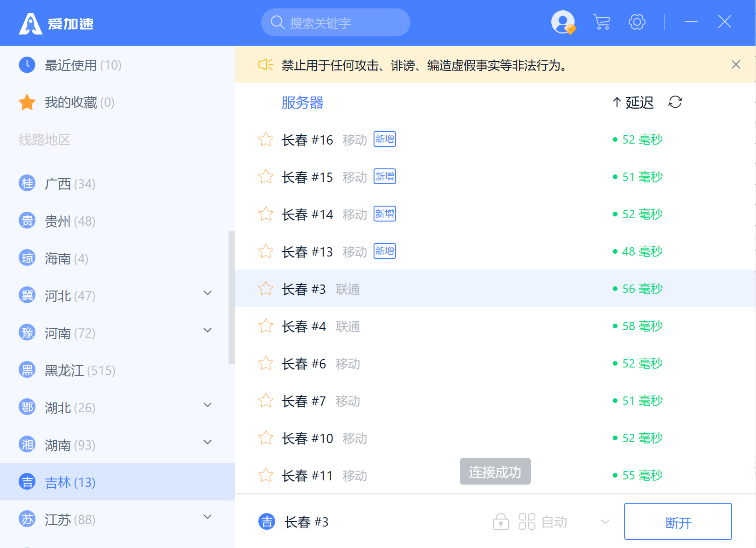This screenshot has width=756, height=548.
Task: Click the 贵 badge for 贵州
Action: click(x=27, y=221)
